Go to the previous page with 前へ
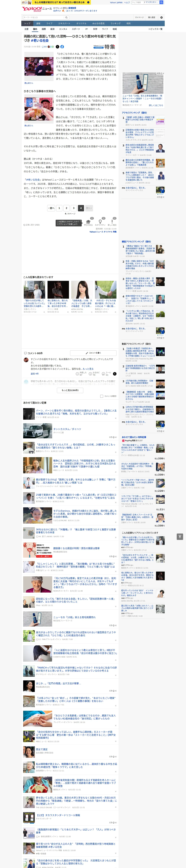 tap(51, 208)
